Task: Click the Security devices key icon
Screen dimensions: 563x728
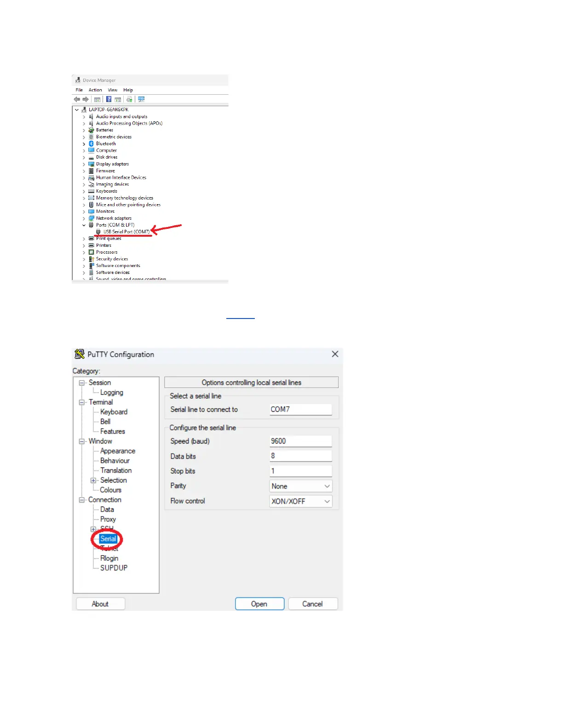Action: click(x=91, y=259)
